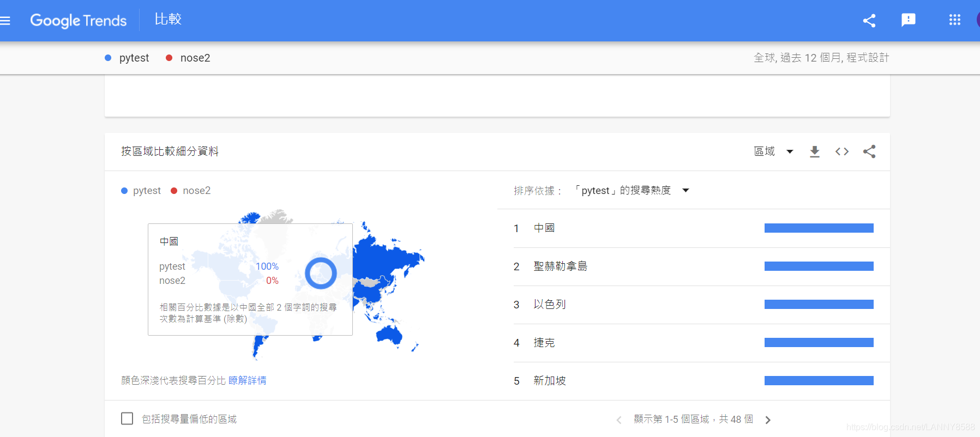980x437 pixels.
Task: Select 新加坡 row in region ranking
Action: coord(549,381)
